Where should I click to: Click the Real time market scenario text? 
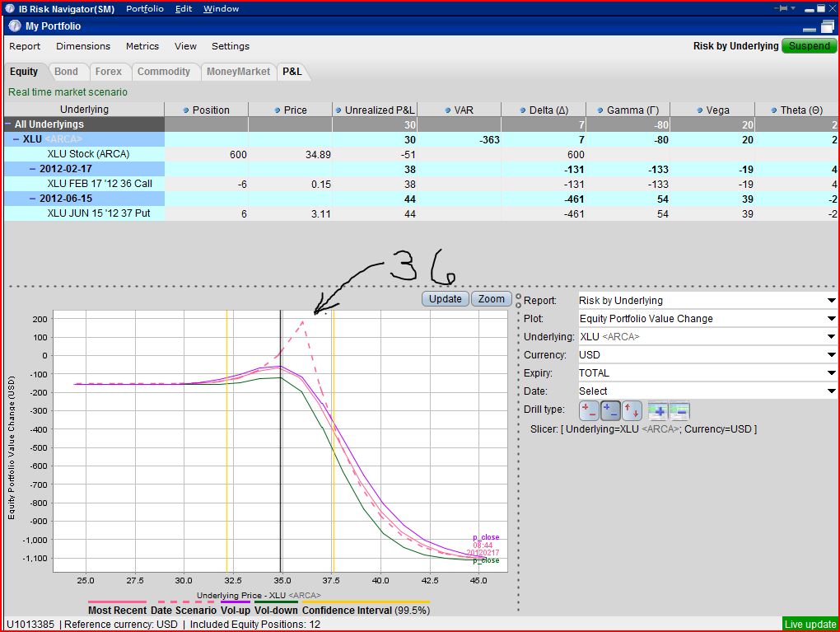coord(68,92)
